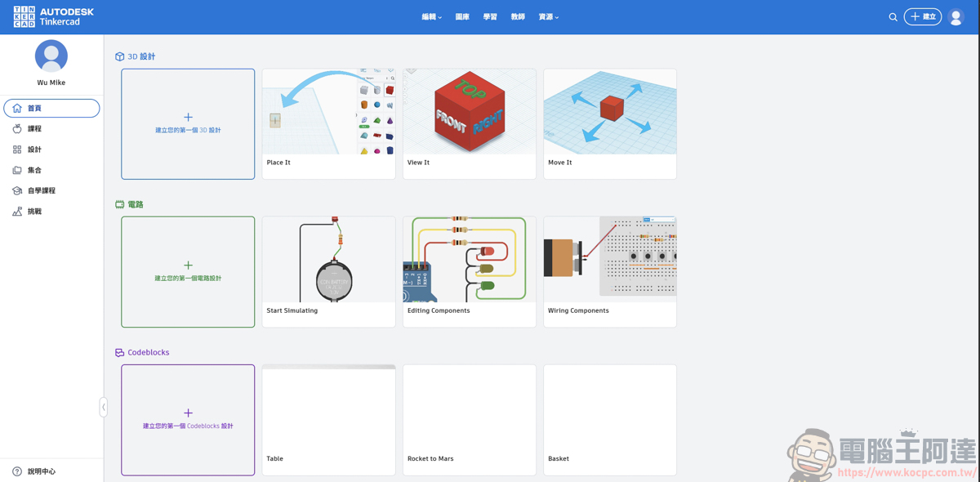Open the account avatar in top bar

[955, 16]
